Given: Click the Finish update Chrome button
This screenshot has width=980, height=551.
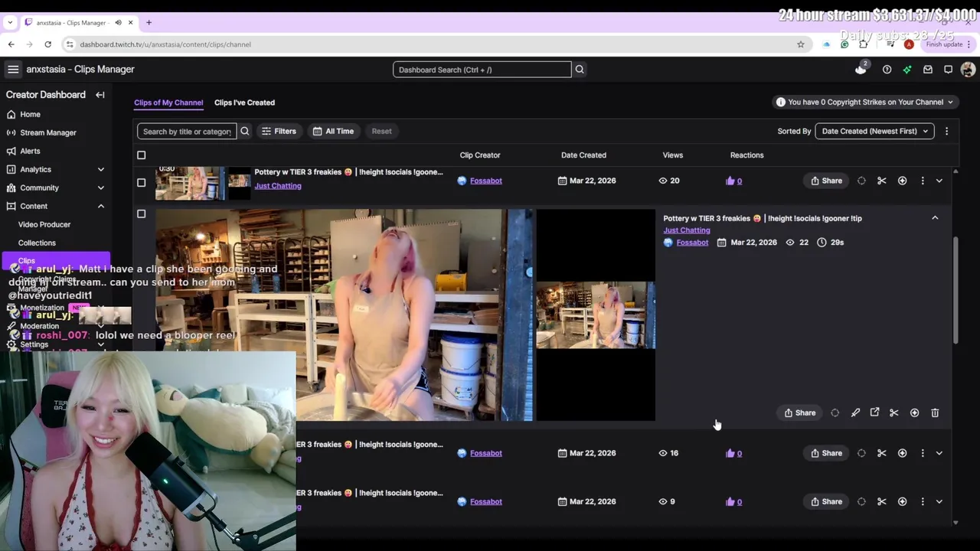Looking at the screenshot, I should pyautogui.click(x=949, y=44).
